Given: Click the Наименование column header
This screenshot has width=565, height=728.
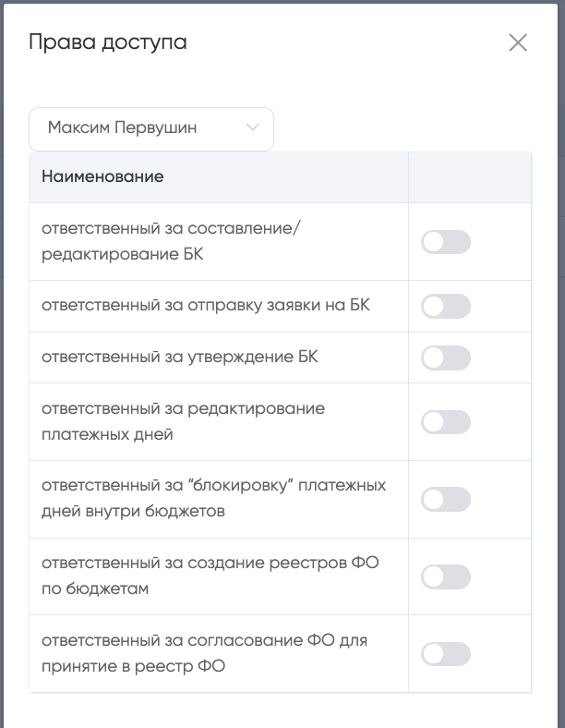Looking at the screenshot, I should (x=102, y=176).
